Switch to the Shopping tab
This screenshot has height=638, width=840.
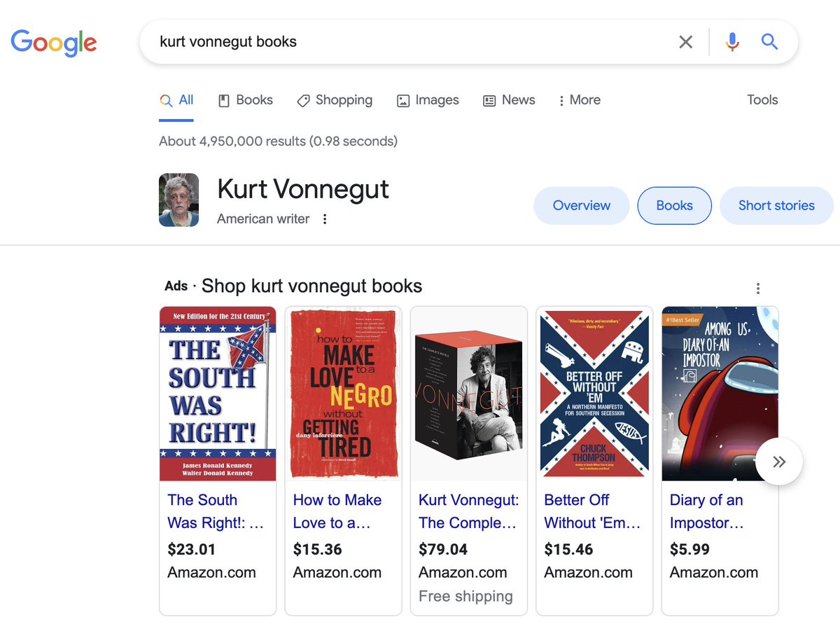click(x=335, y=100)
